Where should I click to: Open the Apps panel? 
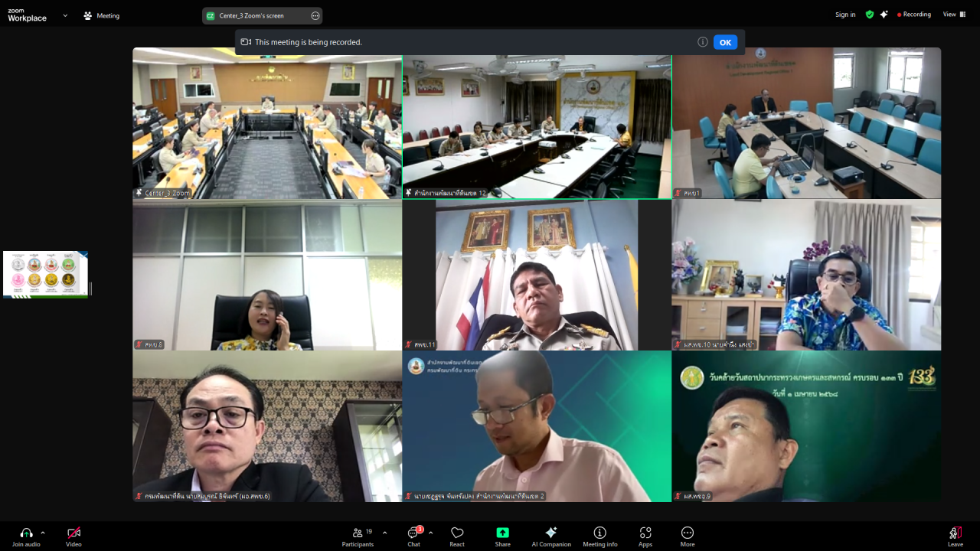pos(645,536)
